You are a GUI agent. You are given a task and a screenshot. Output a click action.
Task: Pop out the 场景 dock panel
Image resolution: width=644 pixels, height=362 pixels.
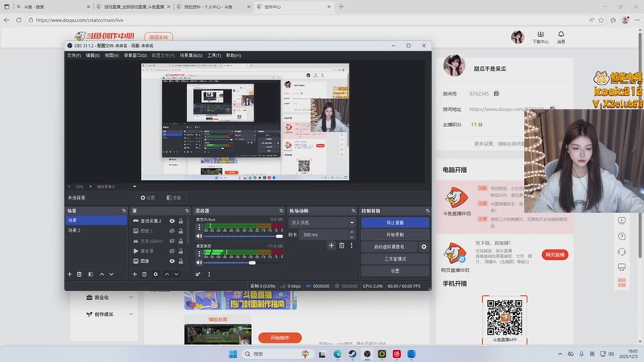(x=124, y=211)
